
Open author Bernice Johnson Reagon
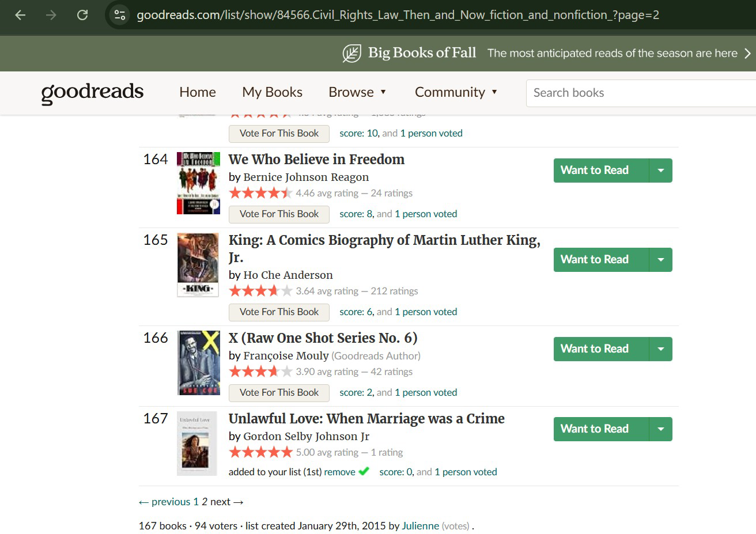[x=306, y=177]
